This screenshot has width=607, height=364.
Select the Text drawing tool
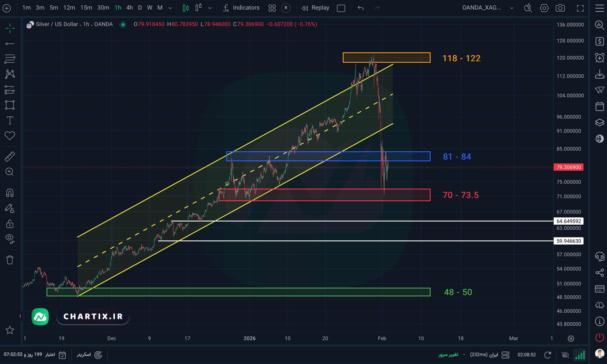[10, 120]
